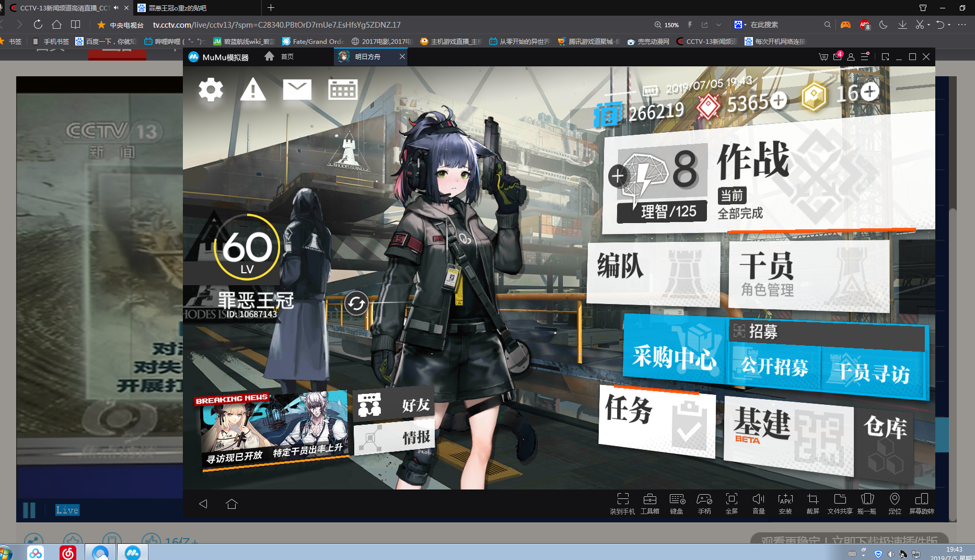Open browser downloads arrow icon
The image size is (975, 560).
(902, 25)
